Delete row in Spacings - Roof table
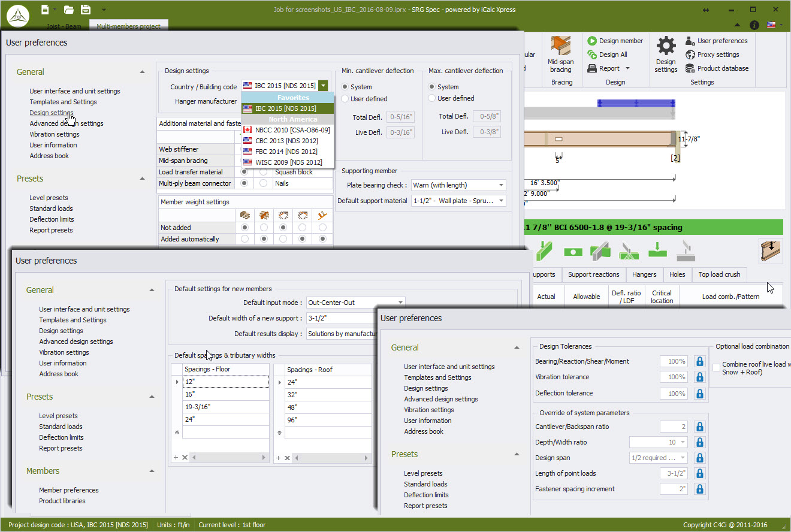This screenshot has height=532, width=791. click(287, 457)
